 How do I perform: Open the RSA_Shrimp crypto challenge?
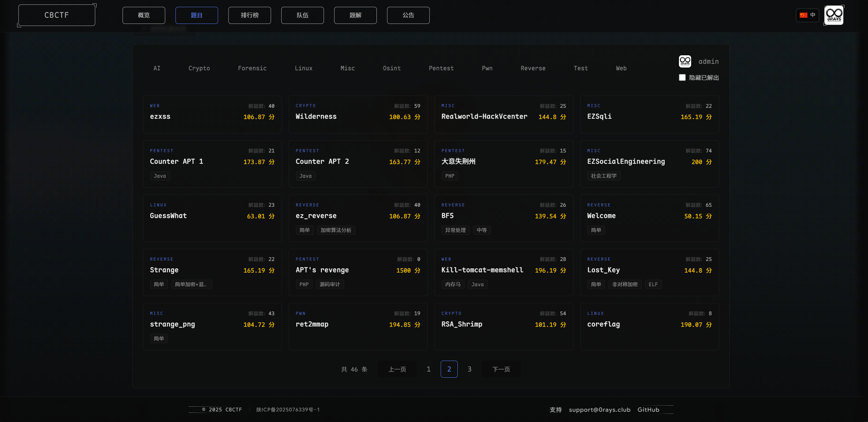504,326
